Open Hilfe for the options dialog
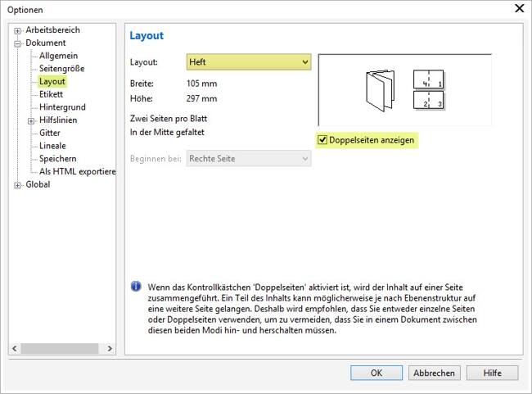Image resolution: width=532 pixels, height=394 pixels. coord(492,373)
